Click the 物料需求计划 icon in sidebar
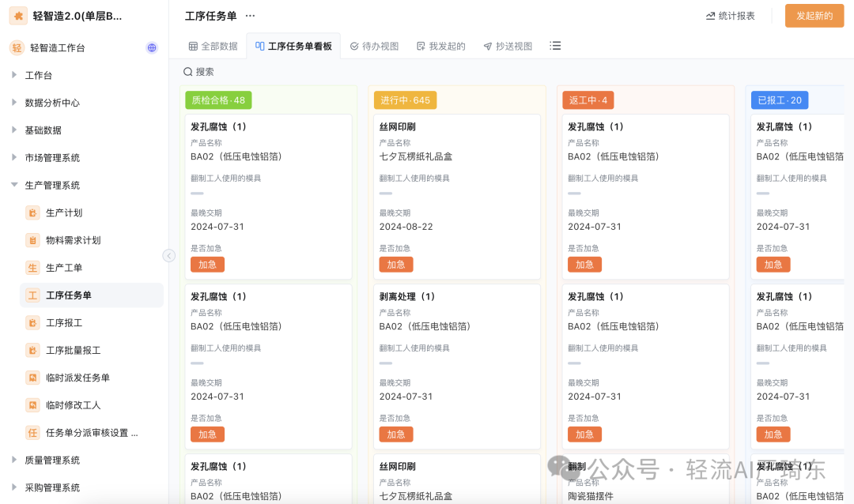The width and height of the screenshot is (854, 504). 32,240
